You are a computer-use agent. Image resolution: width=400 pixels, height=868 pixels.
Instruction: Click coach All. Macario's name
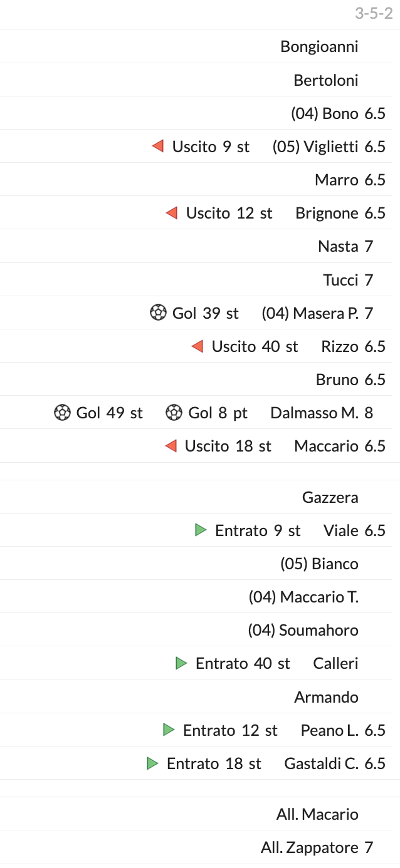coord(317,814)
